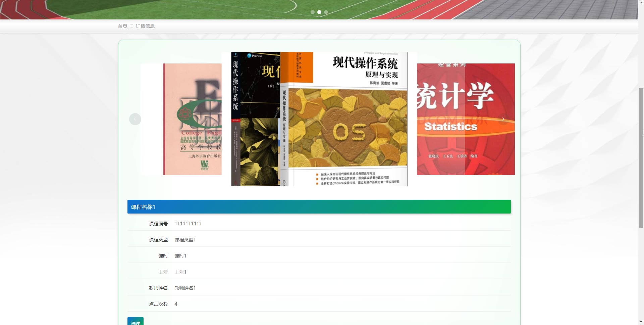Click the 教师姓名 label
The height and width of the screenshot is (325, 644).
(158, 288)
